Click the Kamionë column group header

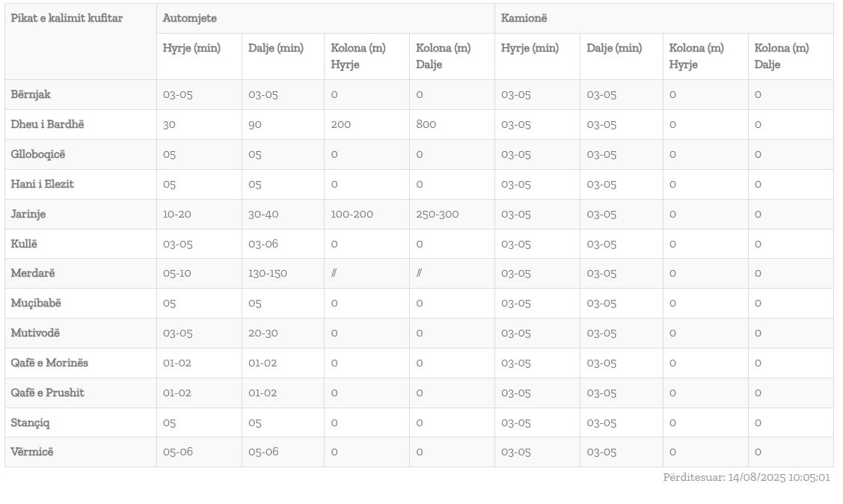click(524, 18)
